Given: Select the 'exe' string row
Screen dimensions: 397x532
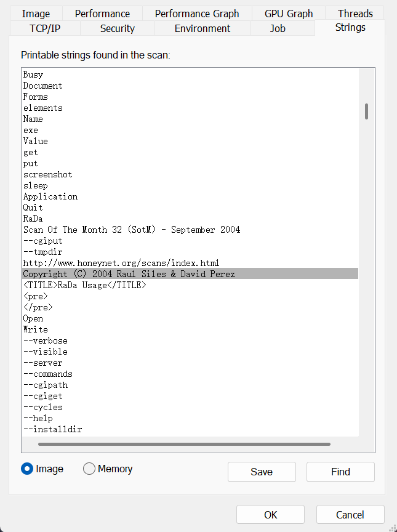Looking at the screenshot, I should 190,130.
